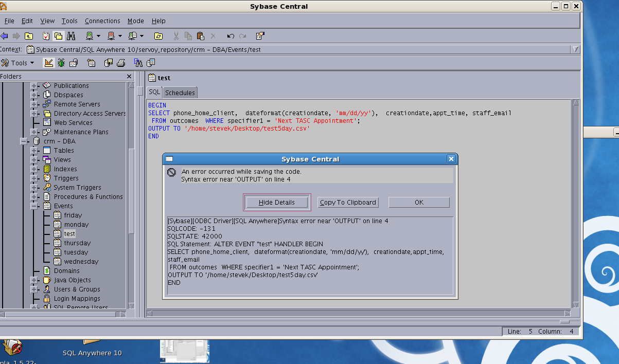Switch to Debug mode bug icon
Viewport: 619px width, 364px height.
[61, 63]
